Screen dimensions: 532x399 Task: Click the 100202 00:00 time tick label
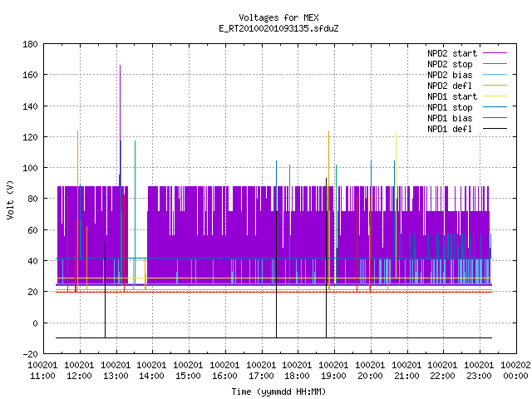(x=515, y=371)
